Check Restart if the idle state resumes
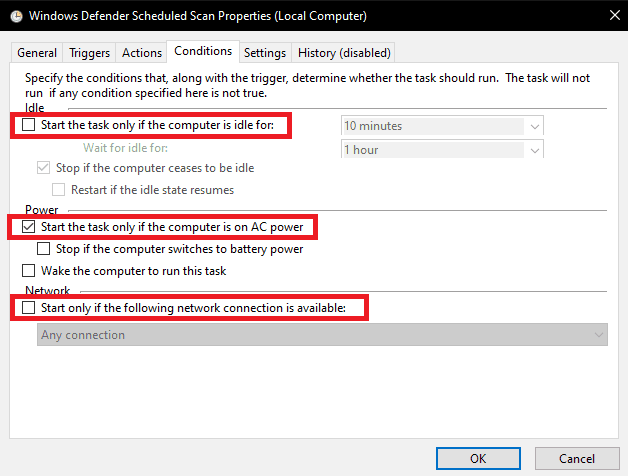Image resolution: width=630 pixels, height=476 pixels. [x=58, y=190]
